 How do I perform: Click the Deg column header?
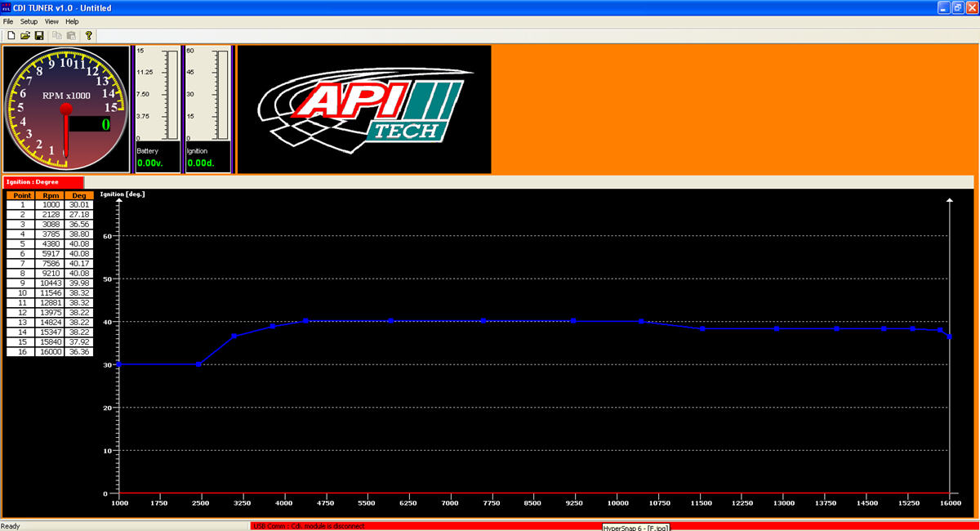click(79, 196)
